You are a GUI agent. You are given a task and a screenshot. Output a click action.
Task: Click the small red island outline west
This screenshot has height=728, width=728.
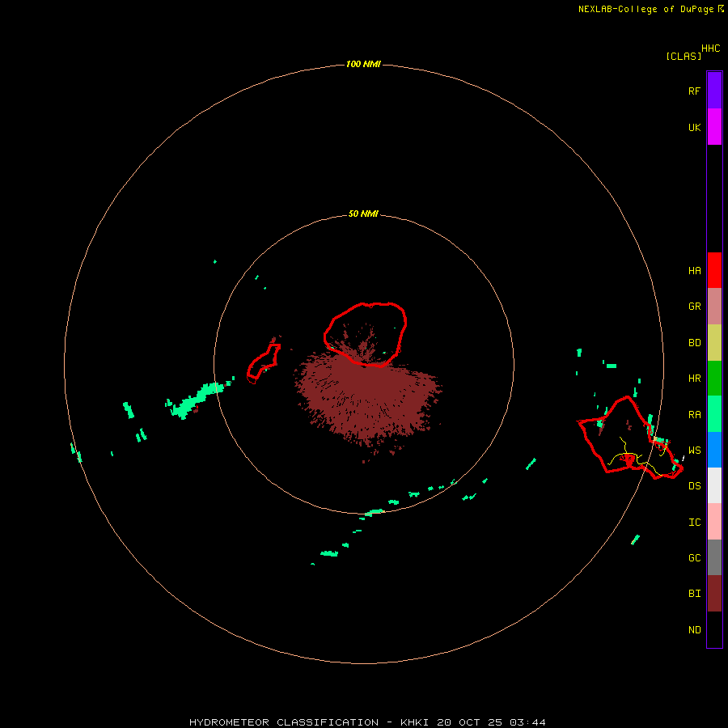point(264,363)
